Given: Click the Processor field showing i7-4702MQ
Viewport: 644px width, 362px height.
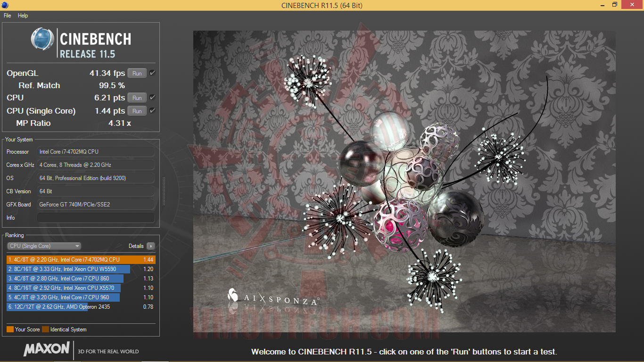Looking at the screenshot, I should click(x=96, y=152).
